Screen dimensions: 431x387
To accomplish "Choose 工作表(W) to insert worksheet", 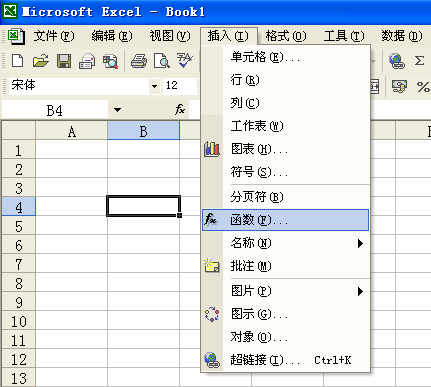I will [285, 126].
